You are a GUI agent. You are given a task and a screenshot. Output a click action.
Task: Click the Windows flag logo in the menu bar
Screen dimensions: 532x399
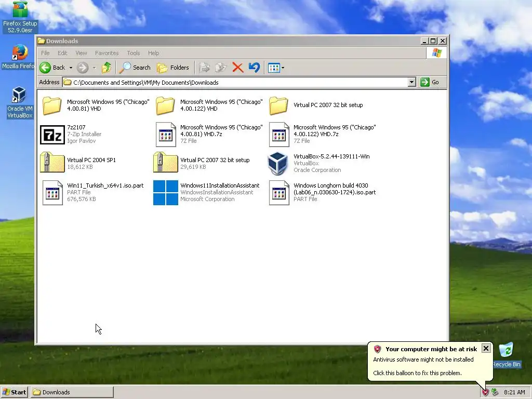[x=436, y=53]
